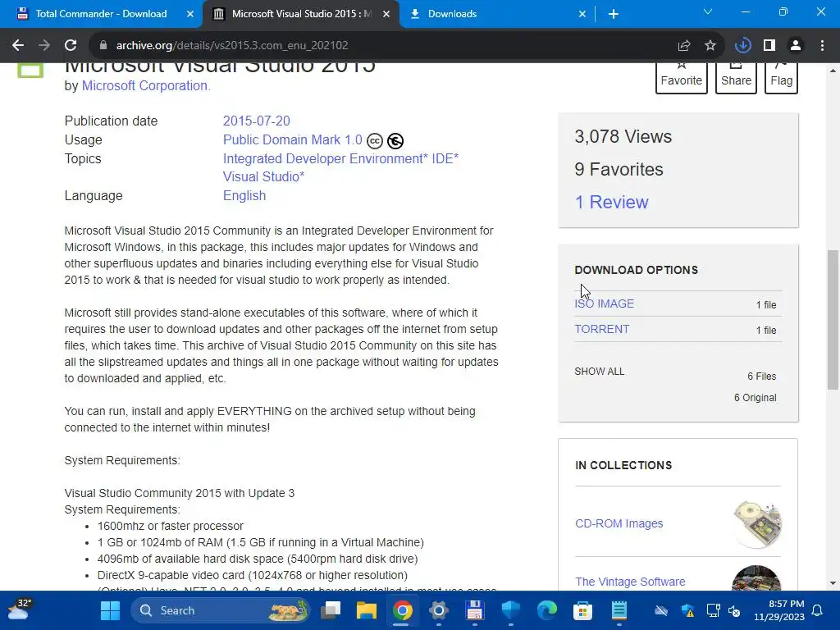Open the clock showing 8:57 PM

[779, 610]
